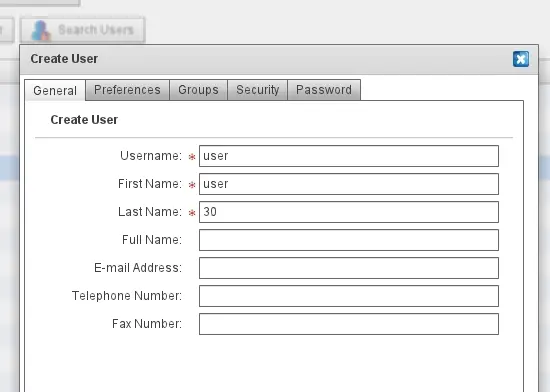The image size is (550, 392).
Task: Click the Telephone Number field
Action: (349, 296)
